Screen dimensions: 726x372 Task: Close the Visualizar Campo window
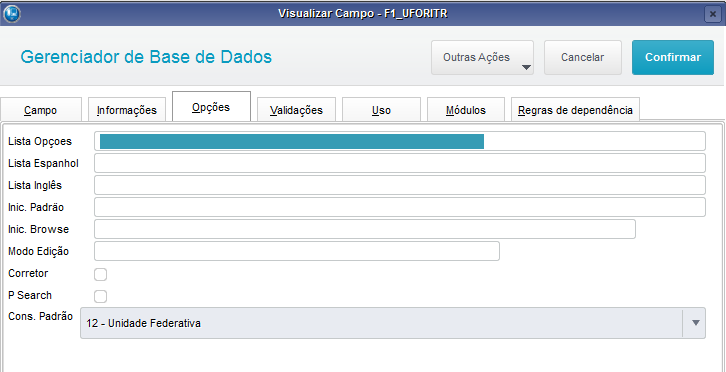[x=713, y=14]
